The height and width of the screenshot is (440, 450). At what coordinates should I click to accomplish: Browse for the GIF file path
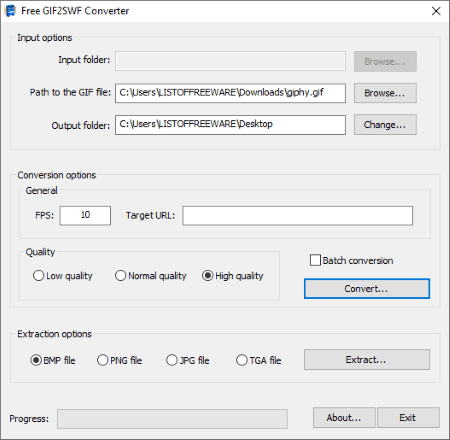pos(385,93)
